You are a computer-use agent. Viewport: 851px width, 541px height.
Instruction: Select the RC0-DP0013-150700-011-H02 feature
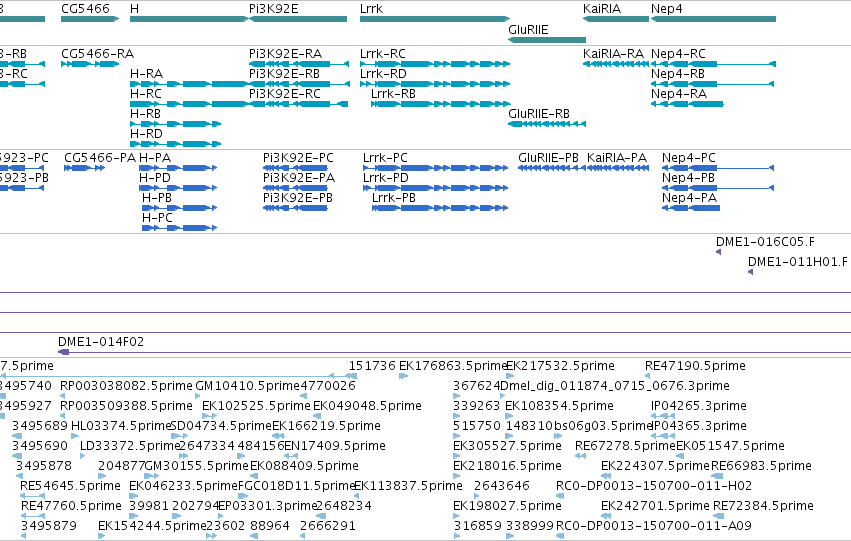(x=561, y=497)
